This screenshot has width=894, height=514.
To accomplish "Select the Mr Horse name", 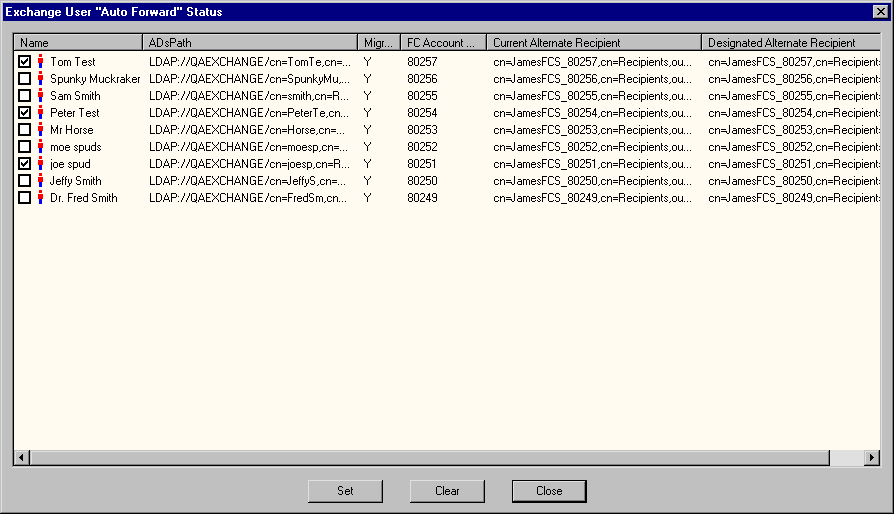I will [x=71, y=130].
